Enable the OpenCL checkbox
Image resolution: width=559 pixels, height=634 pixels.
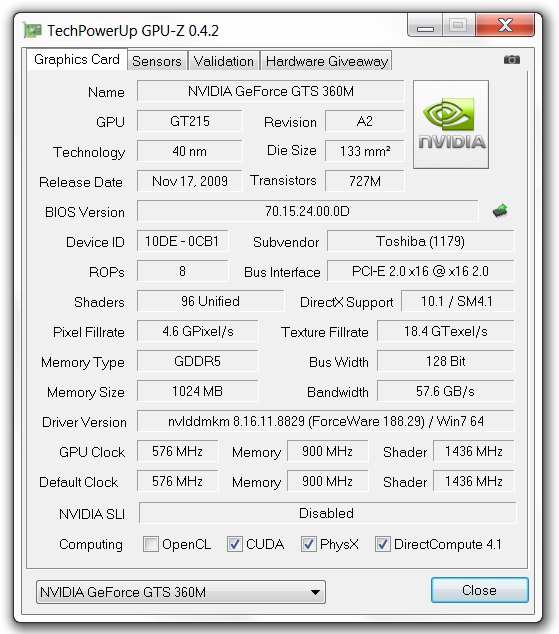tap(151, 544)
